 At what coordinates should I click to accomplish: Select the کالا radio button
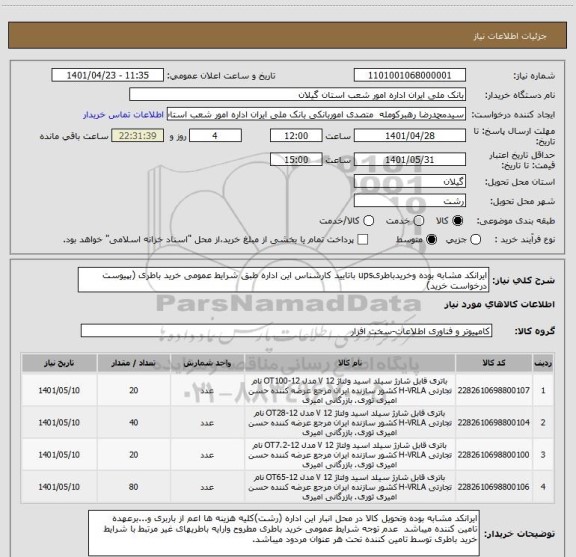tap(458, 221)
